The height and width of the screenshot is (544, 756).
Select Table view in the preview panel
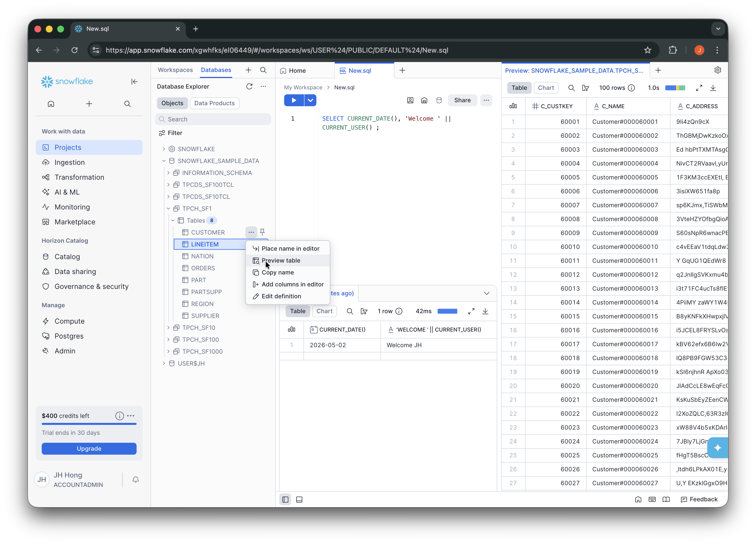(x=519, y=88)
